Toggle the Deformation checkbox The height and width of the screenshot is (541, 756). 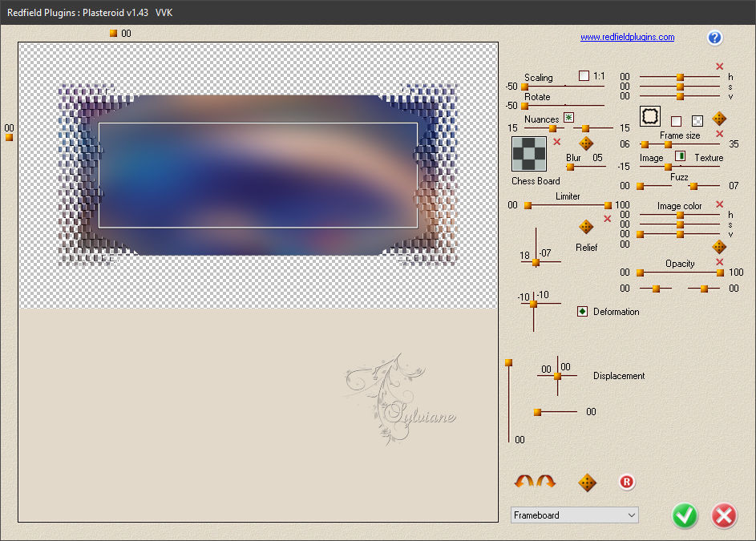point(582,312)
